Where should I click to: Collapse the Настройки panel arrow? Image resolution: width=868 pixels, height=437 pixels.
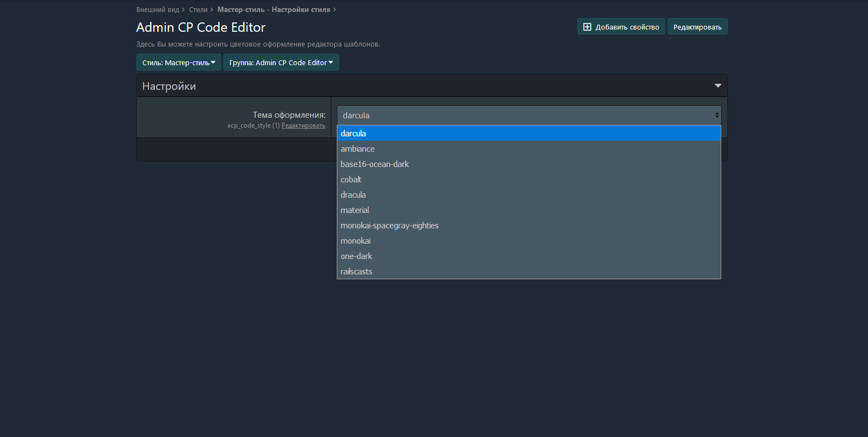coord(717,86)
